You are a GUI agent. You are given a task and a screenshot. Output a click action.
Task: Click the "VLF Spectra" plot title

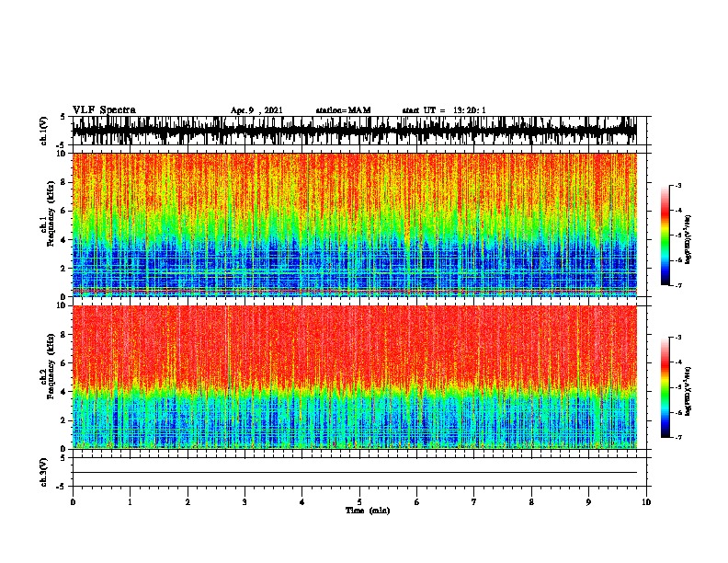pyautogui.click(x=104, y=109)
